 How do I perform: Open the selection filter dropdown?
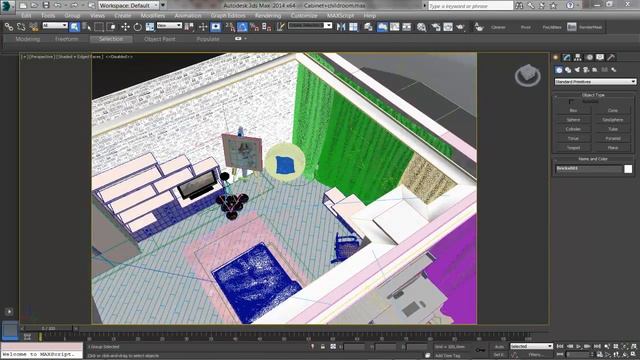point(55,26)
